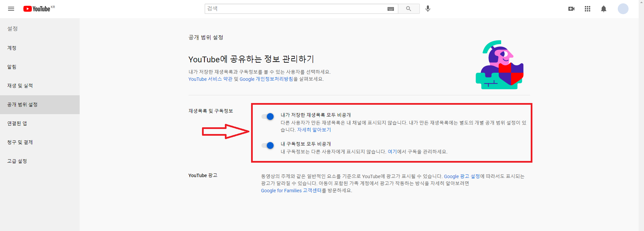Open YouTube 서비스 약관 link
Image resolution: width=644 pixels, height=231 pixels.
(x=210, y=79)
